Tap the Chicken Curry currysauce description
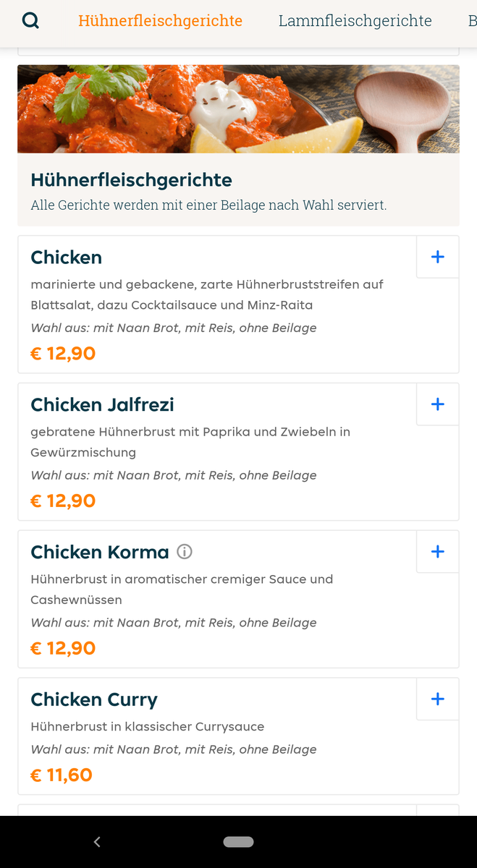 (x=147, y=726)
